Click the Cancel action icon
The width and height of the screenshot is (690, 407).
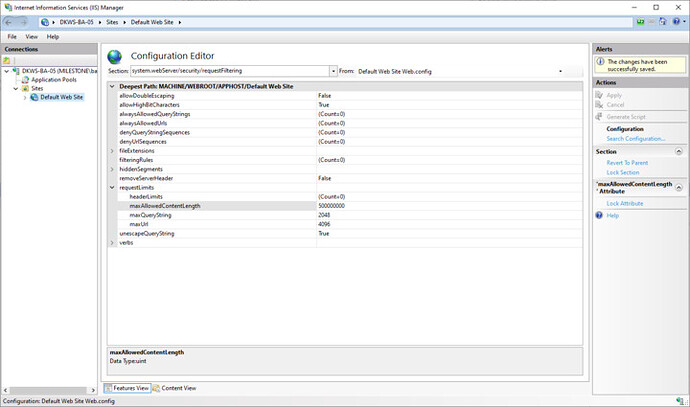599,105
